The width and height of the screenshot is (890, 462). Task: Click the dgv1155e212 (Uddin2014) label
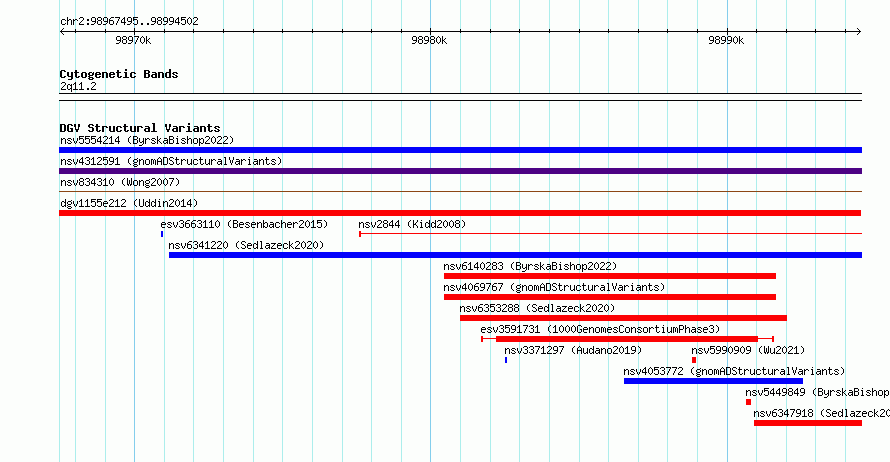pyautogui.click(x=129, y=203)
